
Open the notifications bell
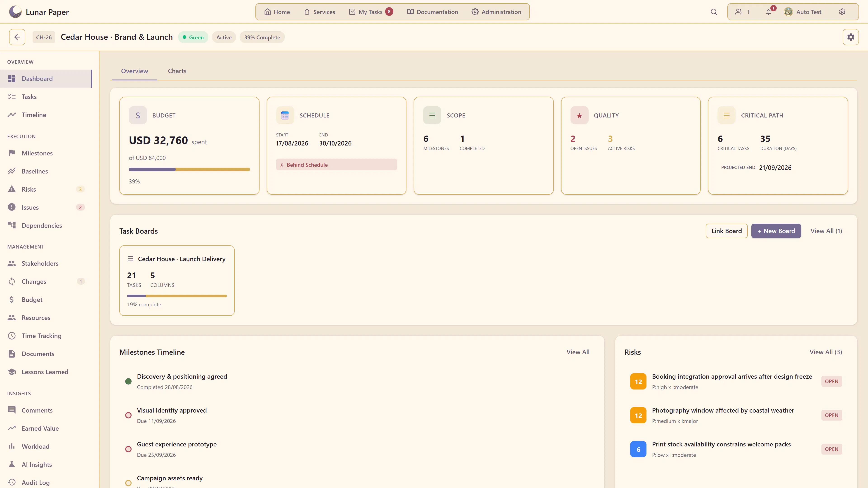(769, 12)
